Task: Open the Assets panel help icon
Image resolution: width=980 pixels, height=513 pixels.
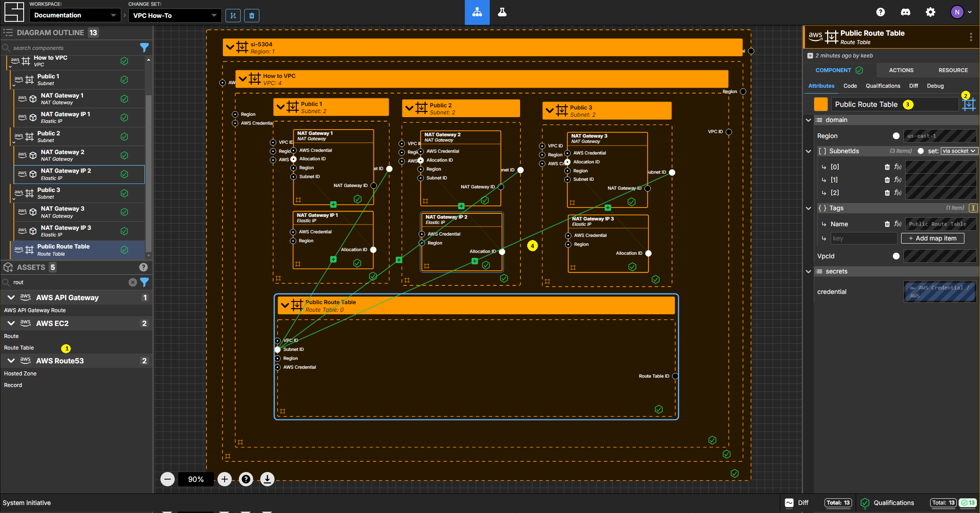Action: (x=143, y=267)
